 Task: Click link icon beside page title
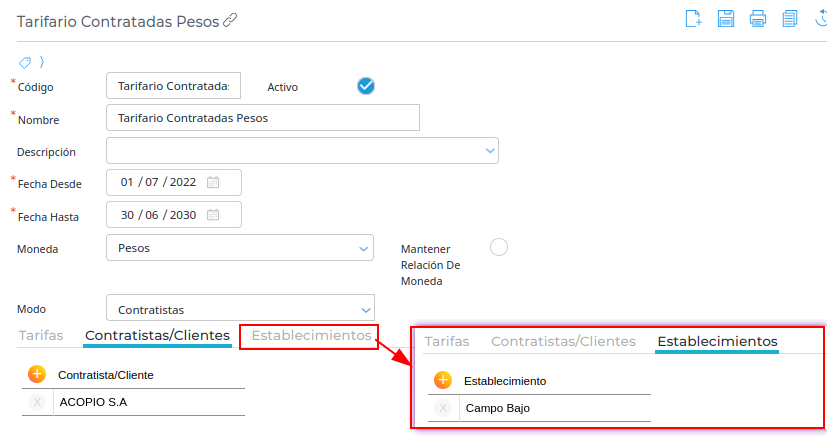[x=230, y=21]
